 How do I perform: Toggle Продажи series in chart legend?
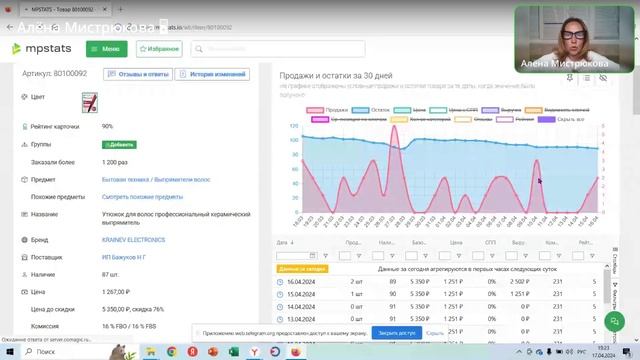tap(327, 110)
